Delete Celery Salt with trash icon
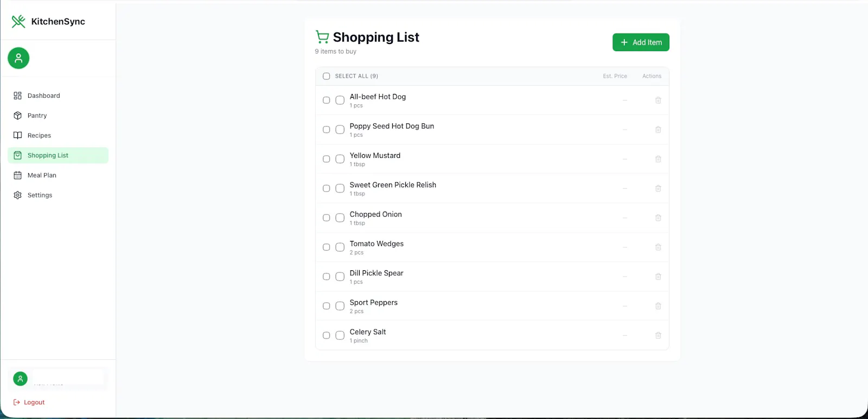This screenshot has height=419, width=868. [658, 335]
